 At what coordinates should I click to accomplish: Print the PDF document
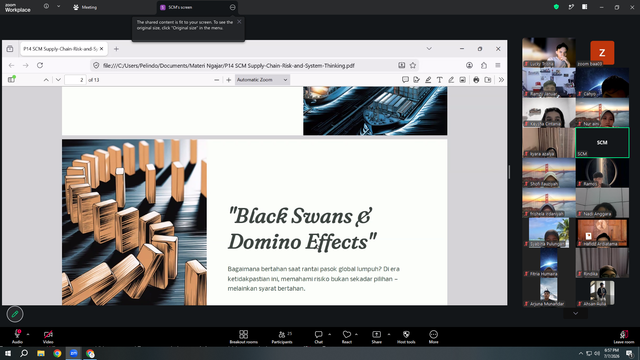[x=476, y=80]
